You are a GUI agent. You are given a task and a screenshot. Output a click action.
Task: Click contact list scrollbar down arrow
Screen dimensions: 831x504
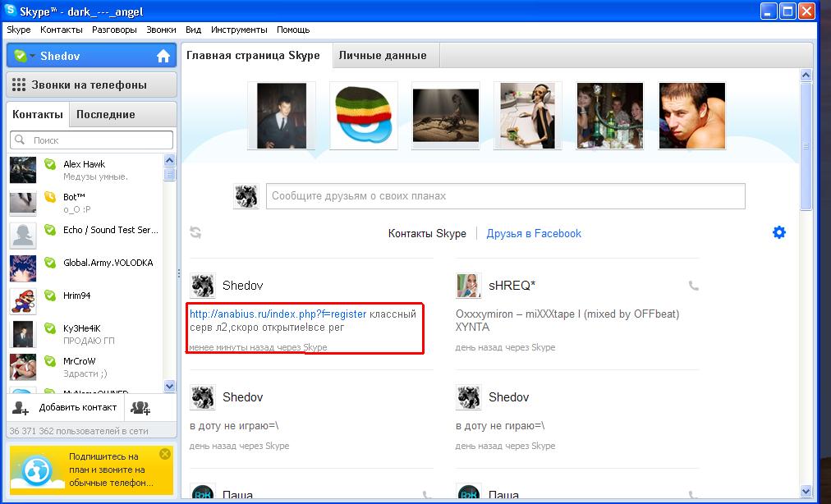(x=170, y=387)
